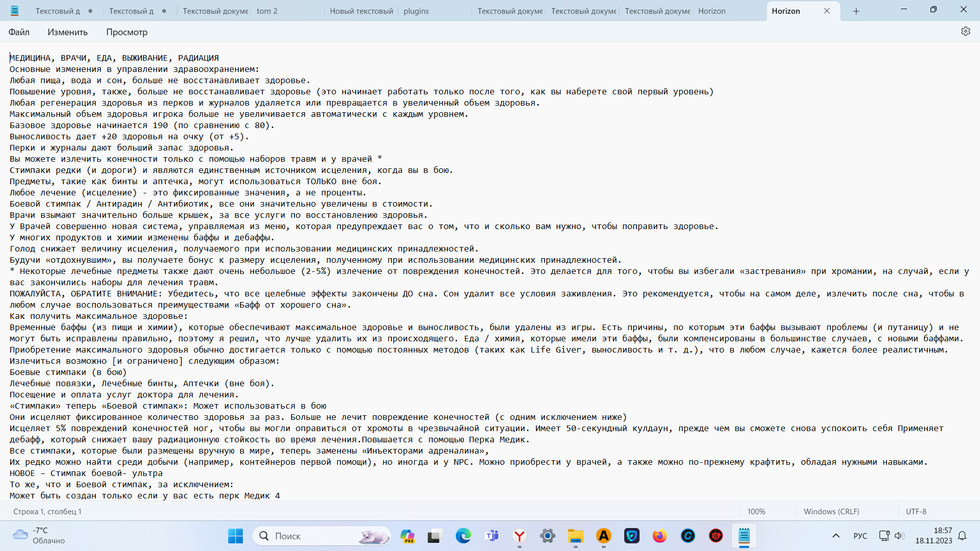Open Notepad settings gear icon
The width and height of the screenshot is (980, 551).
point(965,32)
